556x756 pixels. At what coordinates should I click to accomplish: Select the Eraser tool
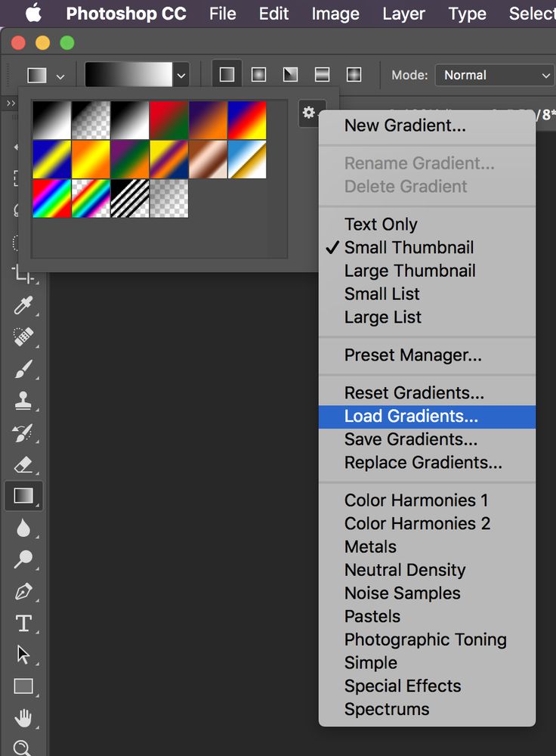coord(23,464)
